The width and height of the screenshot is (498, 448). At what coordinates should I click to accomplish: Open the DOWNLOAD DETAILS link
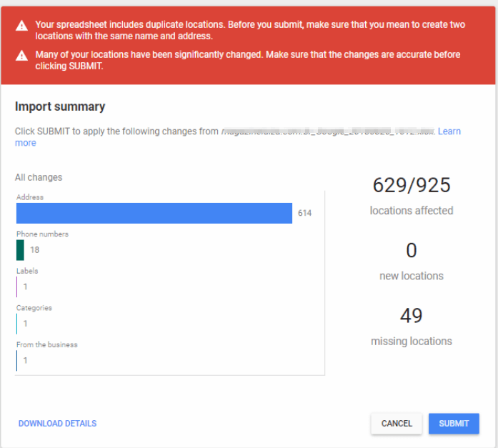click(x=57, y=424)
